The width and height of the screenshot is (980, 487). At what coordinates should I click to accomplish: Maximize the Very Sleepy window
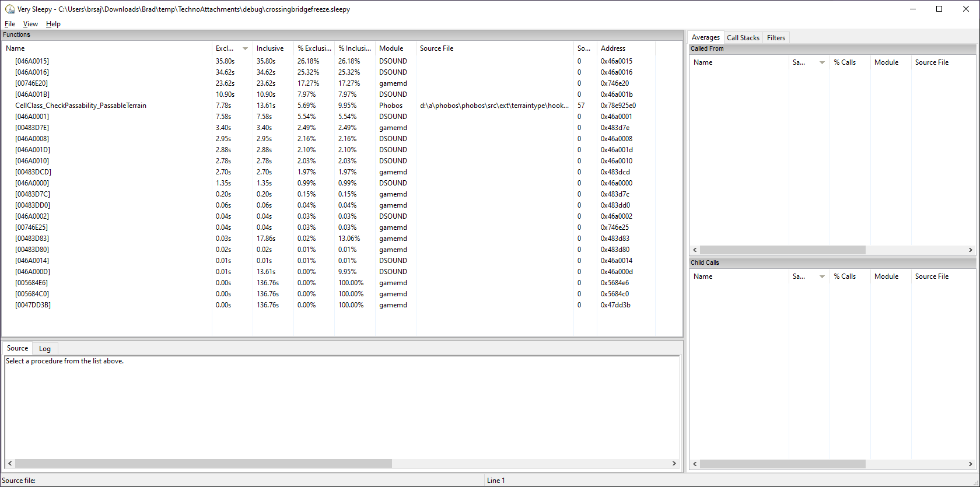939,9
